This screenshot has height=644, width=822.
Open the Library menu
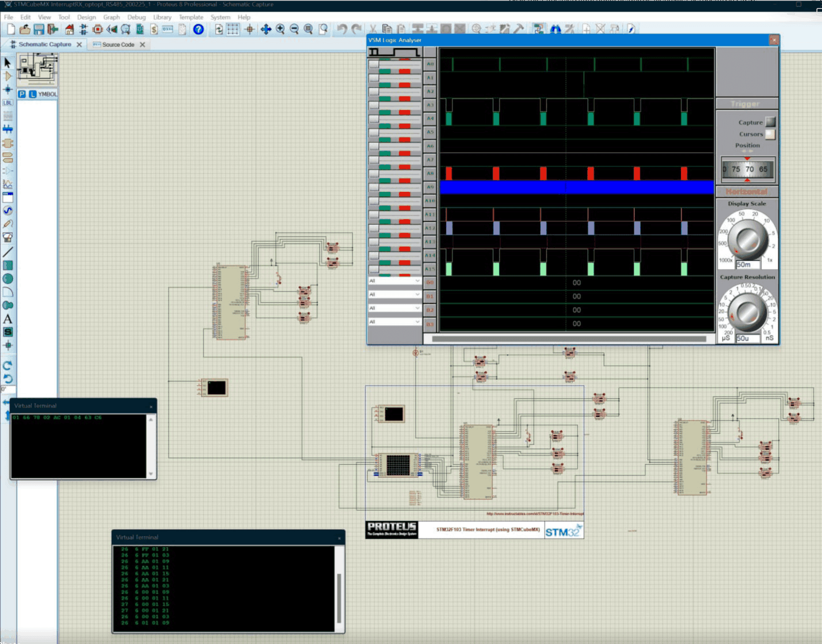(162, 17)
